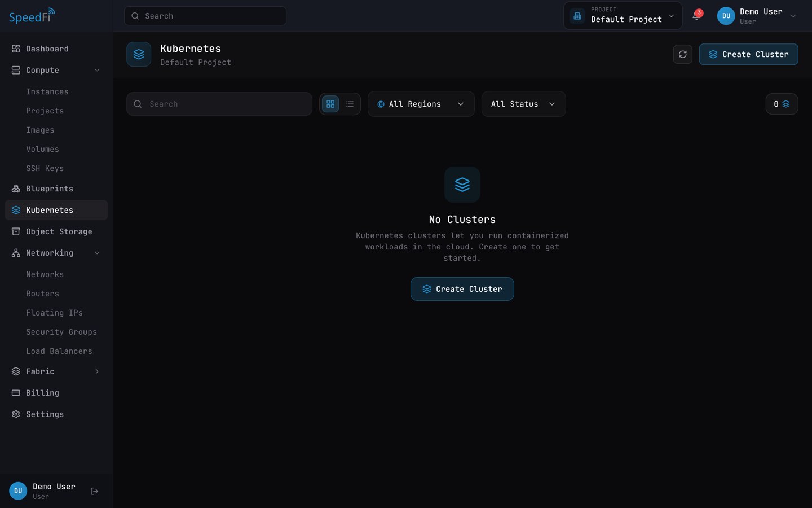Open Blueprints page
The image size is (812, 508).
click(56, 189)
